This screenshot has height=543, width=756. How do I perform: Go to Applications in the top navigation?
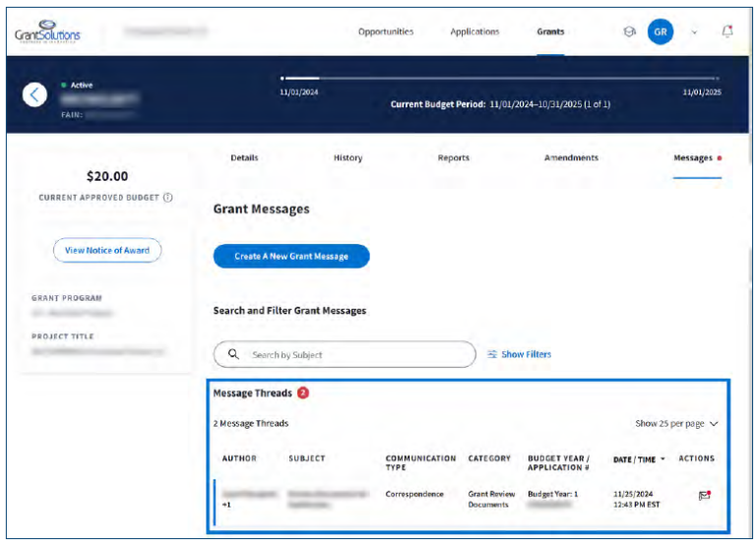[474, 31]
